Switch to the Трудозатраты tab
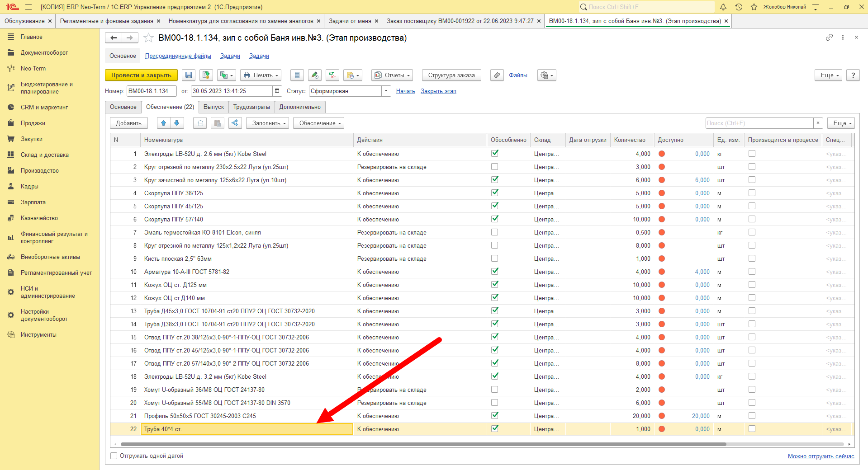The image size is (868, 470). coord(251,107)
